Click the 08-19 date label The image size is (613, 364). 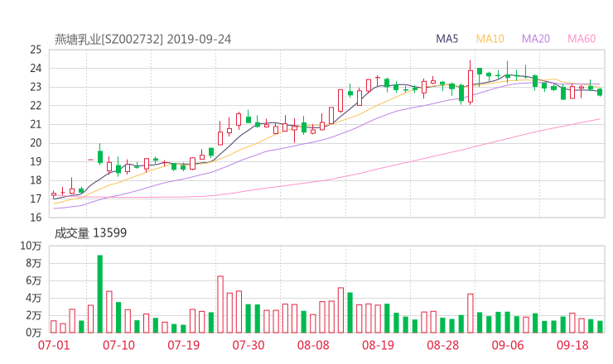pos(378,345)
